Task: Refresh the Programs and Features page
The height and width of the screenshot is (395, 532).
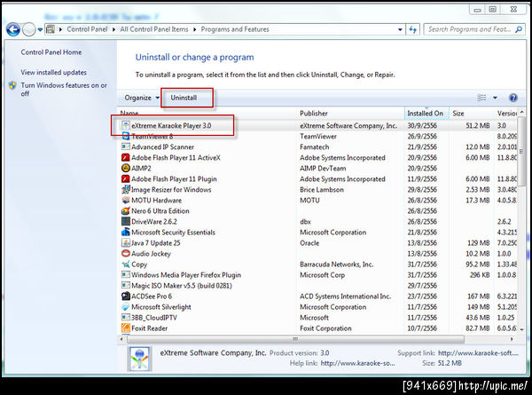Action: pyautogui.click(x=412, y=29)
